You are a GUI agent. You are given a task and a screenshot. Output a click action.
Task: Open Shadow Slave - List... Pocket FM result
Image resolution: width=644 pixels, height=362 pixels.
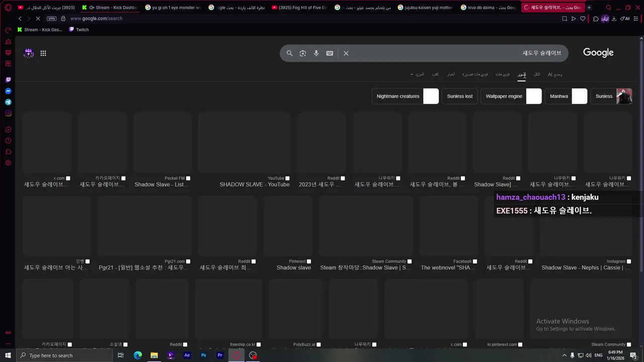point(163,150)
